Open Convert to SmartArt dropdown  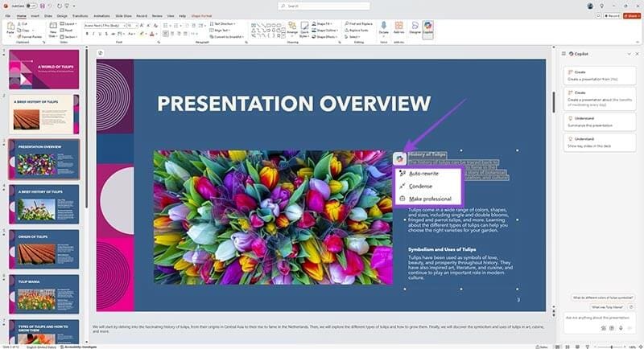(226, 37)
